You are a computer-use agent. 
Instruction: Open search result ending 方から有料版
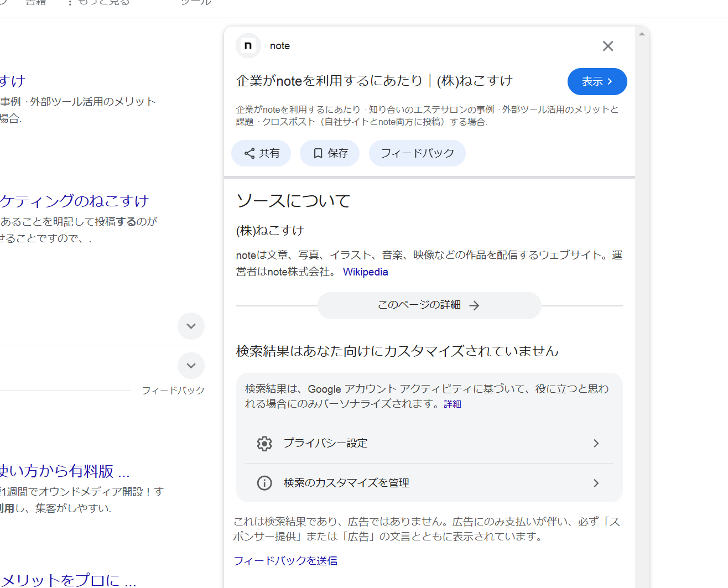[65, 471]
